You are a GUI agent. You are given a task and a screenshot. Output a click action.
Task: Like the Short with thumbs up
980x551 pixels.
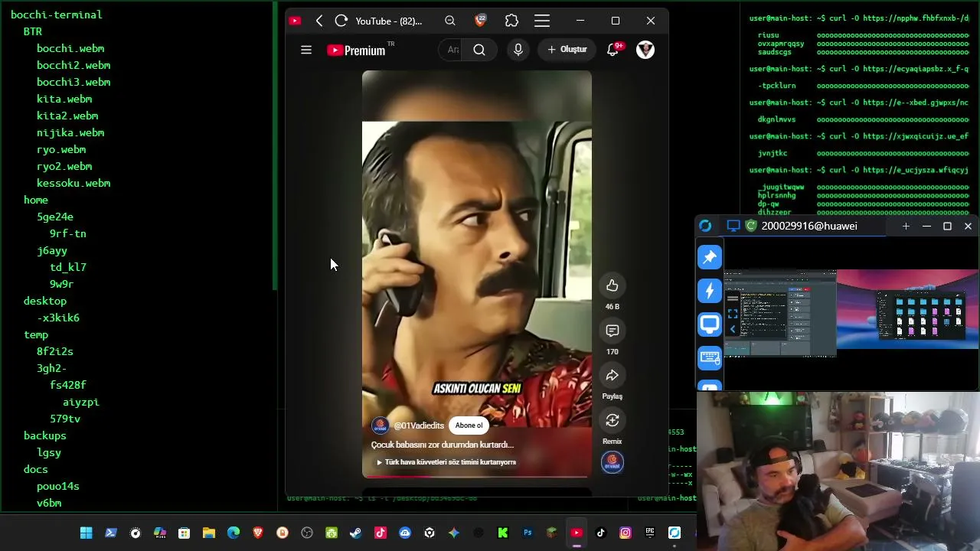pyautogui.click(x=612, y=285)
